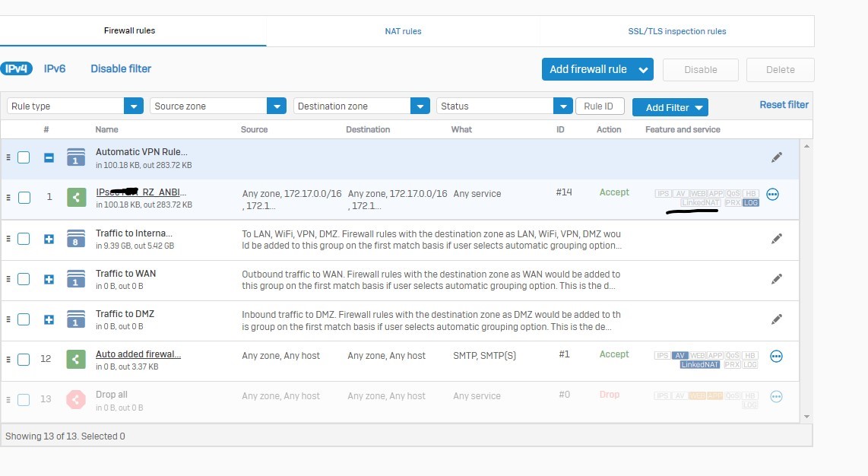Click the drag handle of the Traffic to WAN row
868x476 pixels.
tap(8, 279)
